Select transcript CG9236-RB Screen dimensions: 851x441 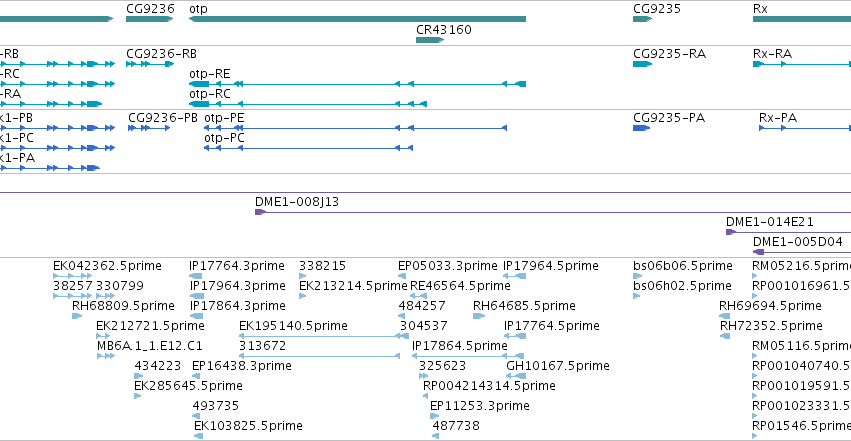150,64
